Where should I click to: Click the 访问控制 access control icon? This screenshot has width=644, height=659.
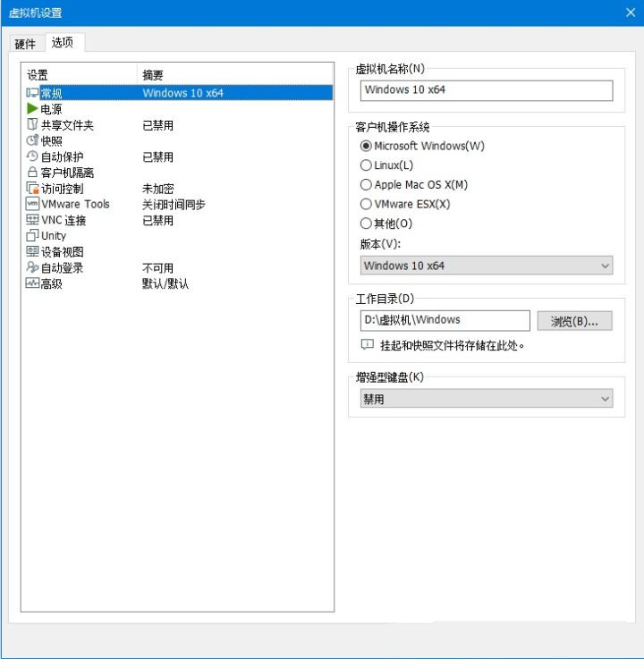pyautogui.click(x=32, y=189)
